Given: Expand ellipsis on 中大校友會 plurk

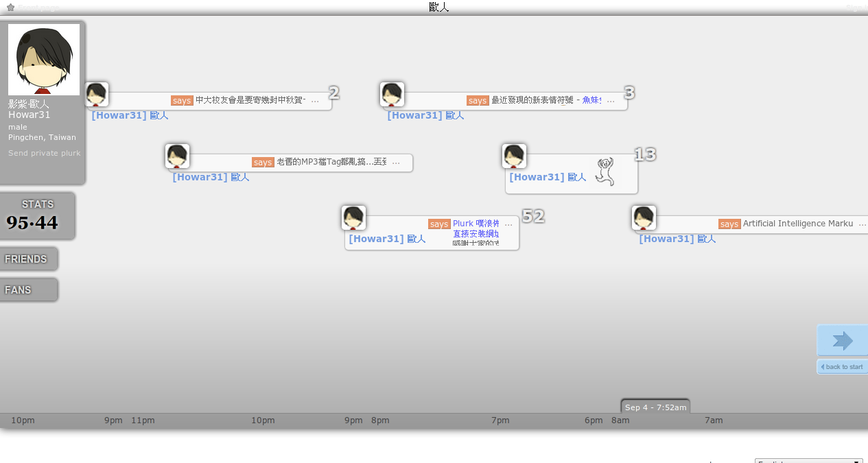Looking at the screenshot, I should (x=315, y=101).
